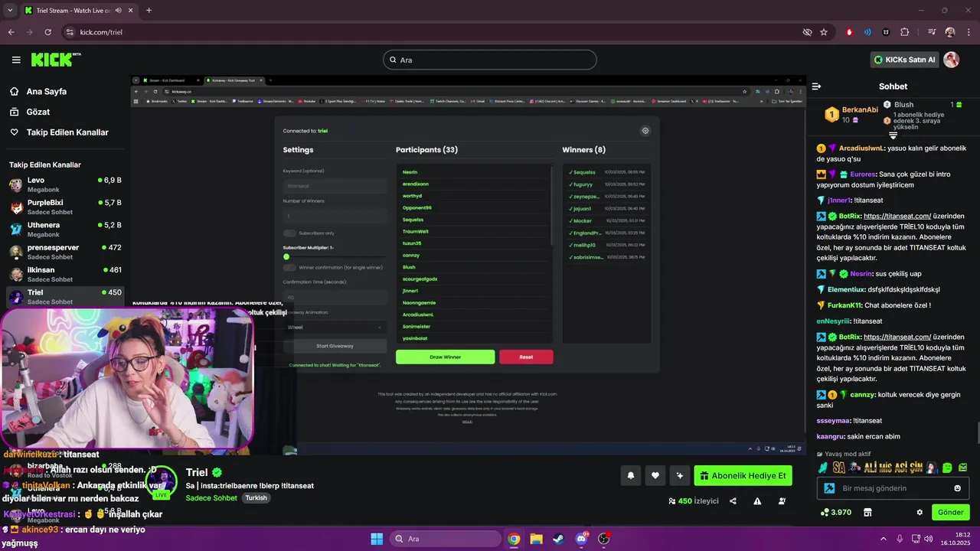The height and width of the screenshot is (551, 980).
Task: Show hidden system tray icons
Action: tap(883, 539)
